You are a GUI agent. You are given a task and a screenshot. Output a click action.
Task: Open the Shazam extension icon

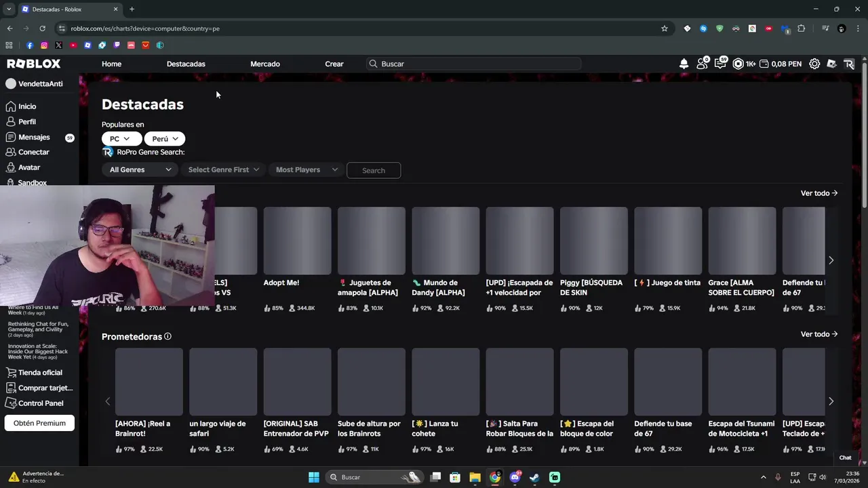pos(703,28)
